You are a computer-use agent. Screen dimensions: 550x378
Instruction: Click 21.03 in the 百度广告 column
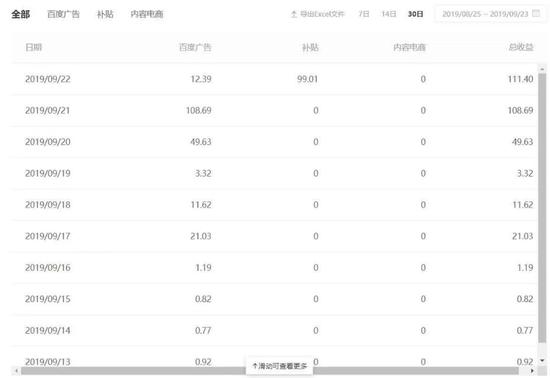201,236
